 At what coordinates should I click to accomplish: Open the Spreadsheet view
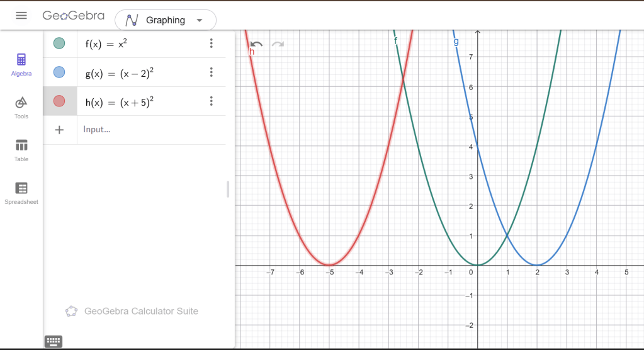(21, 193)
